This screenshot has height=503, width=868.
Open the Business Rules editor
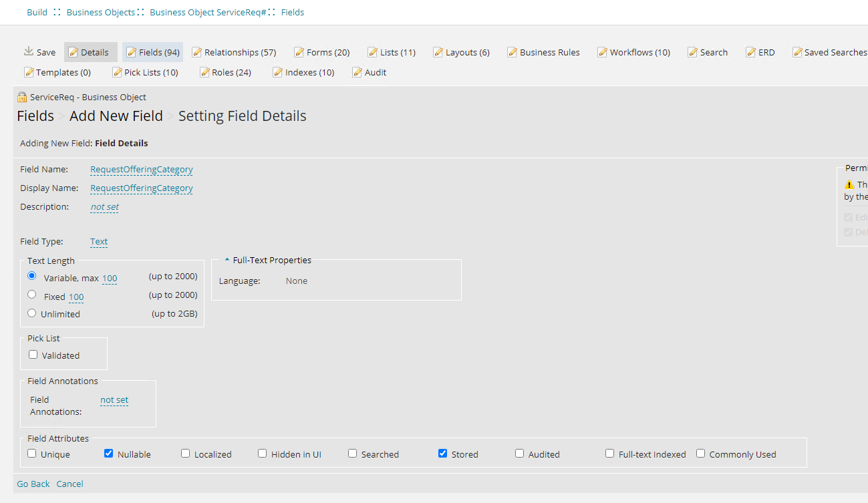544,51
